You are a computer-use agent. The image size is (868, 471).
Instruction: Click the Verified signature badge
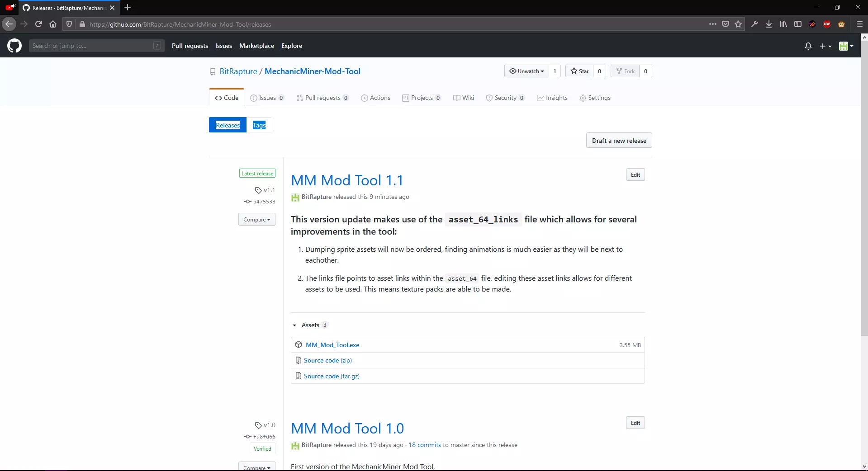(262, 449)
